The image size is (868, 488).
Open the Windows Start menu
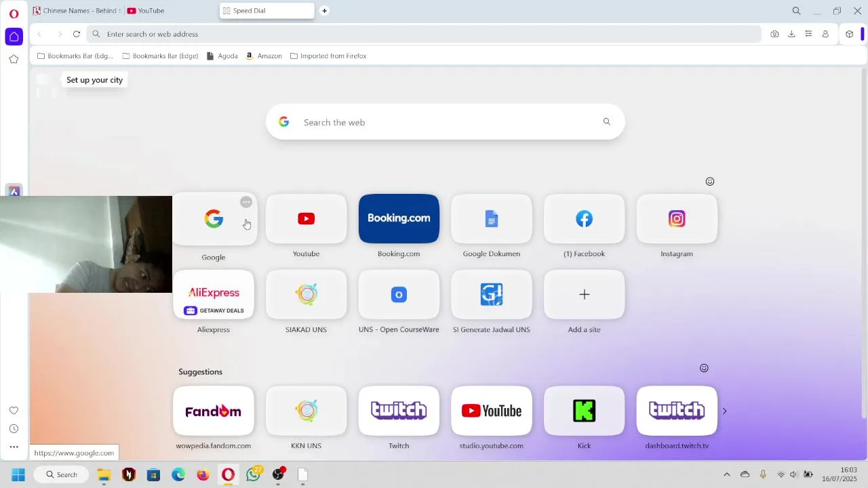(x=18, y=474)
